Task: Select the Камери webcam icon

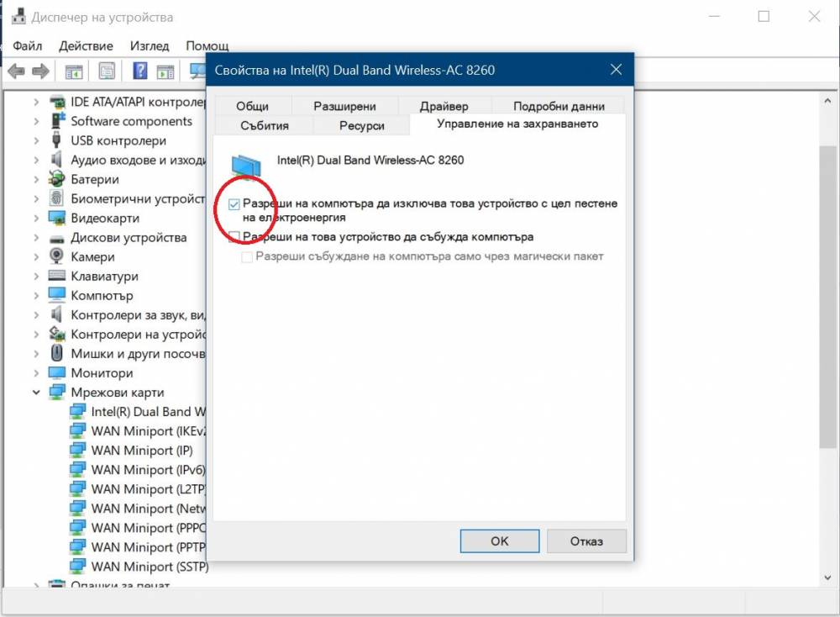Action: click(56, 256)
